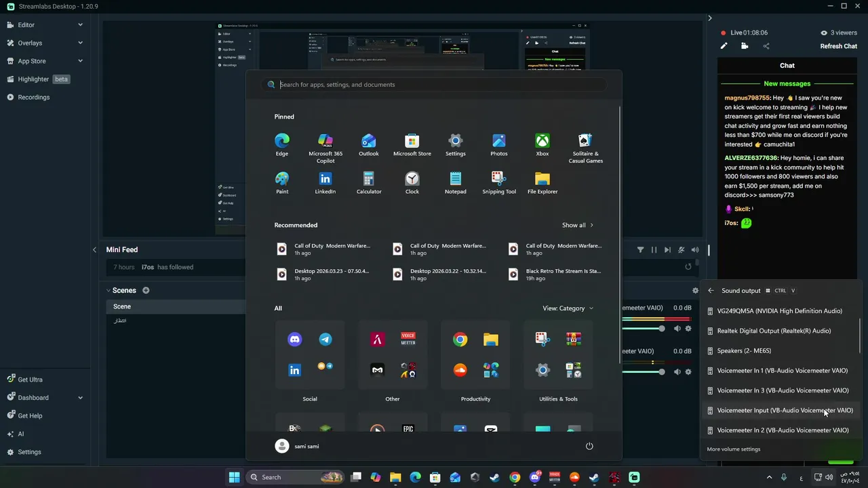Collapse the Mini Feed panel arrow
The image size is (868, 488).
94,249
